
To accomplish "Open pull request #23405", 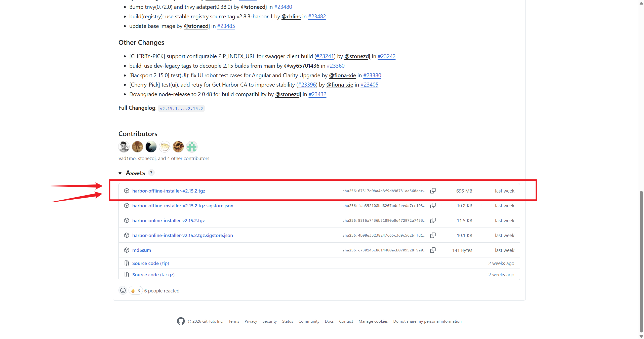I will [370, 85].
